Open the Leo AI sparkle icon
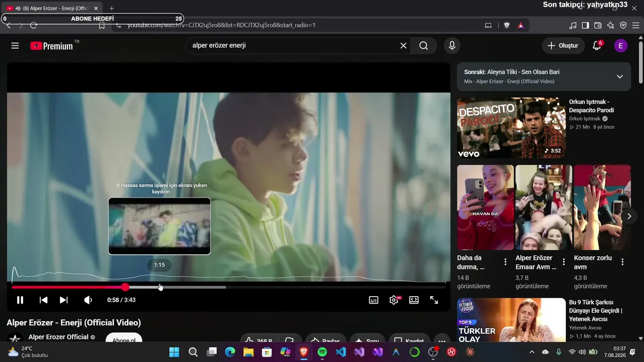 tap(610, 25)
